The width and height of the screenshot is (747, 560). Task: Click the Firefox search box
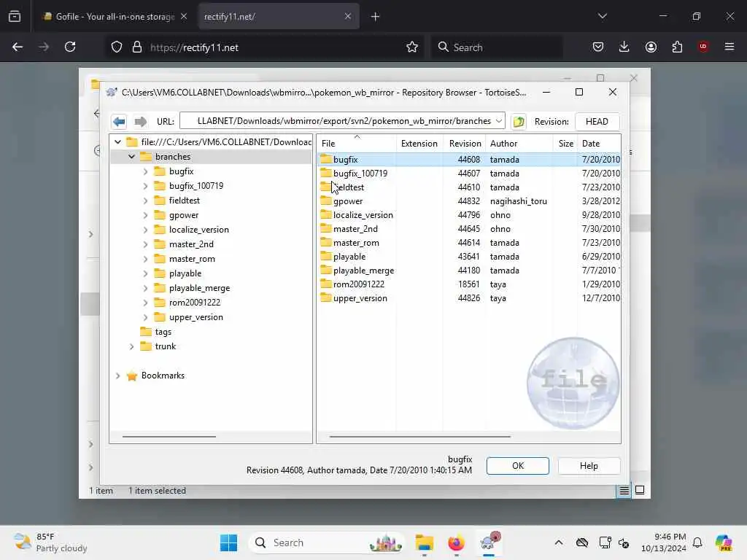click(497, 47)
